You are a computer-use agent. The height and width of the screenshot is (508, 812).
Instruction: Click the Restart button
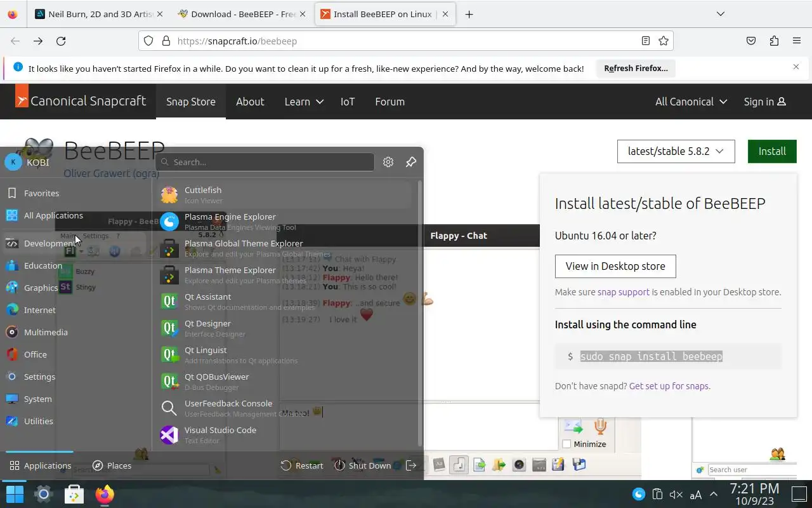302,465
